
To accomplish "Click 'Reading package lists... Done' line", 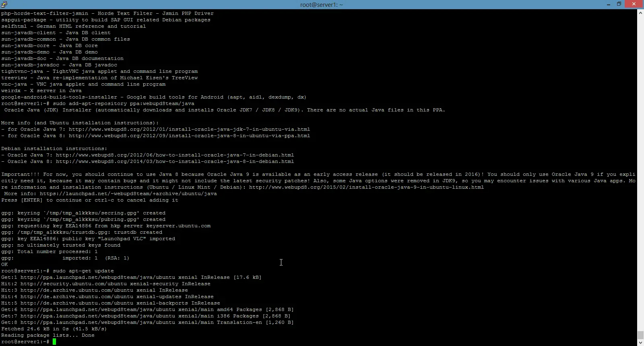I will [48, 335].
